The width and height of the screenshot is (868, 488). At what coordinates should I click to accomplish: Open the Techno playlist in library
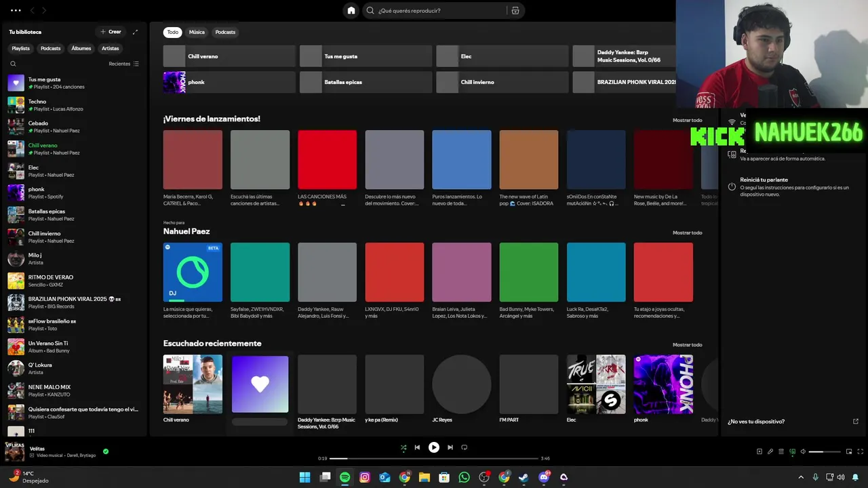(x=75, y=105)
